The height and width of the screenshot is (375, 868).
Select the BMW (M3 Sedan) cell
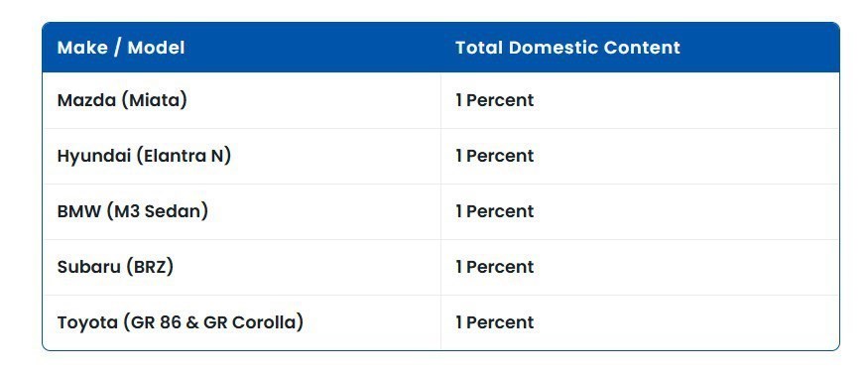pos(241,211)
